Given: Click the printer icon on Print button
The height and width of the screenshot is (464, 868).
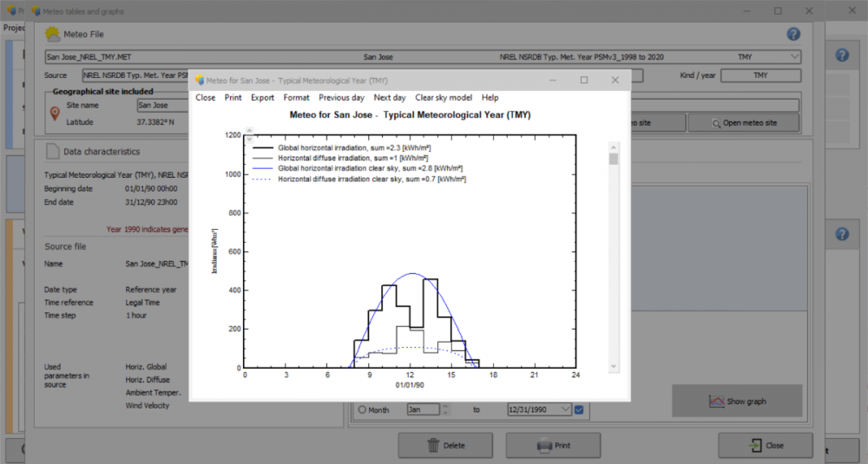Looking at the screenshot, I should [x=544, y=445].
